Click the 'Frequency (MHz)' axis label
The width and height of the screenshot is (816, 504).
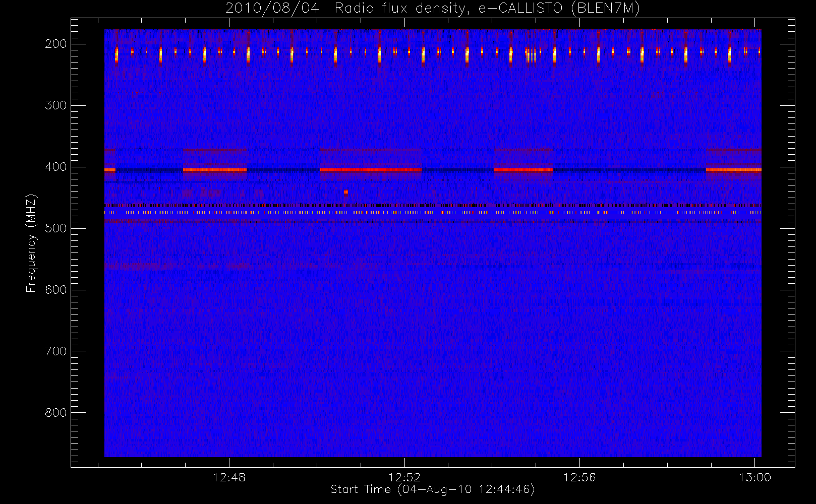tap(31, 243)
